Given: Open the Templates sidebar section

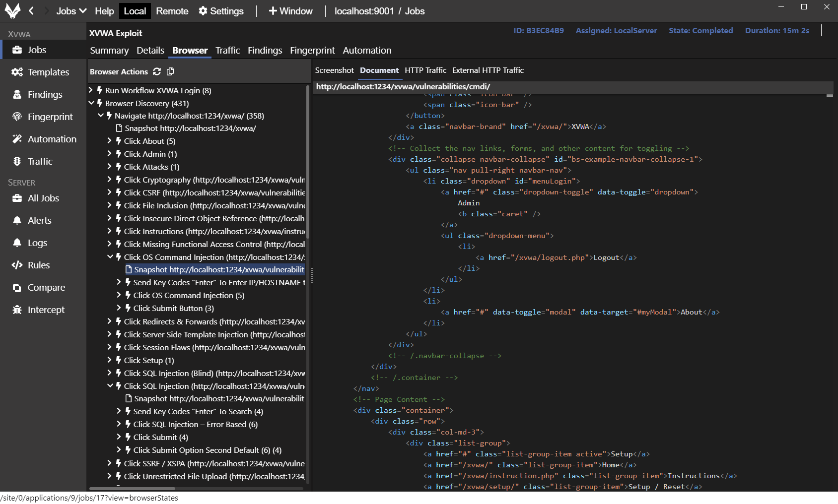Looking at the screenshot, I should (x=48, y=72).
